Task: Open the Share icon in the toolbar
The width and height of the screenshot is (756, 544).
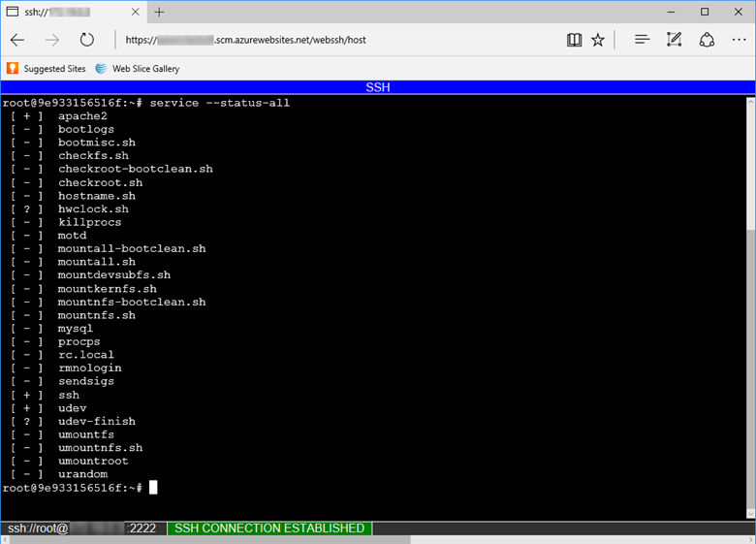Action: pos(707,40)
